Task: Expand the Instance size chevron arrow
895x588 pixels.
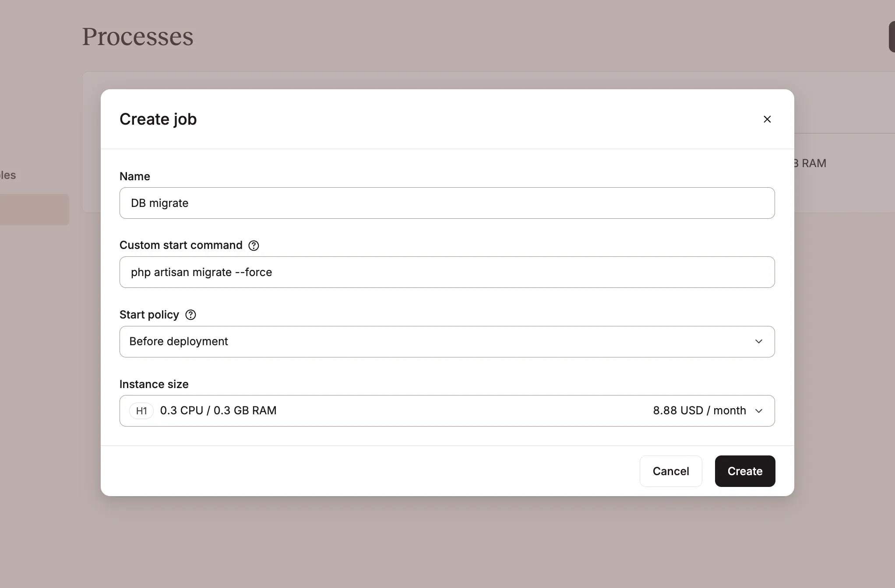Action: tap(759, 411)
